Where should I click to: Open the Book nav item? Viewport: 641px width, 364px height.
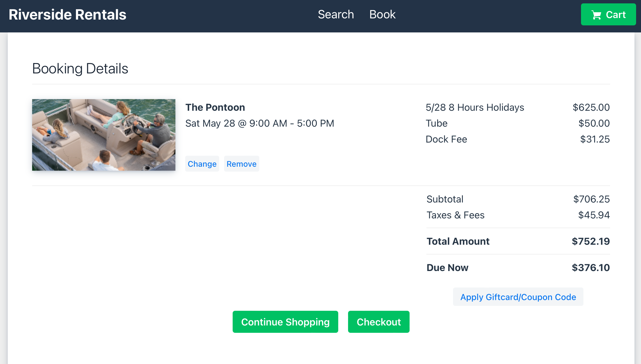coord(382,14)
